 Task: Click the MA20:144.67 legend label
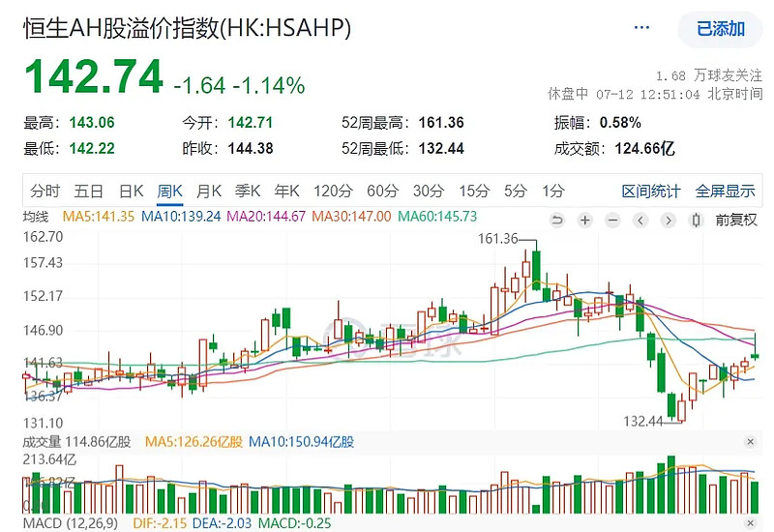(266, 217)
